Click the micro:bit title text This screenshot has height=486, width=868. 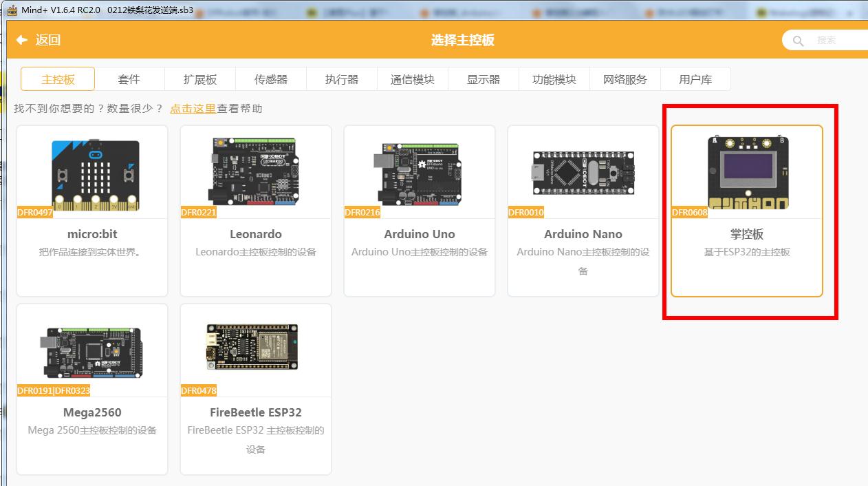click(92, 234)
